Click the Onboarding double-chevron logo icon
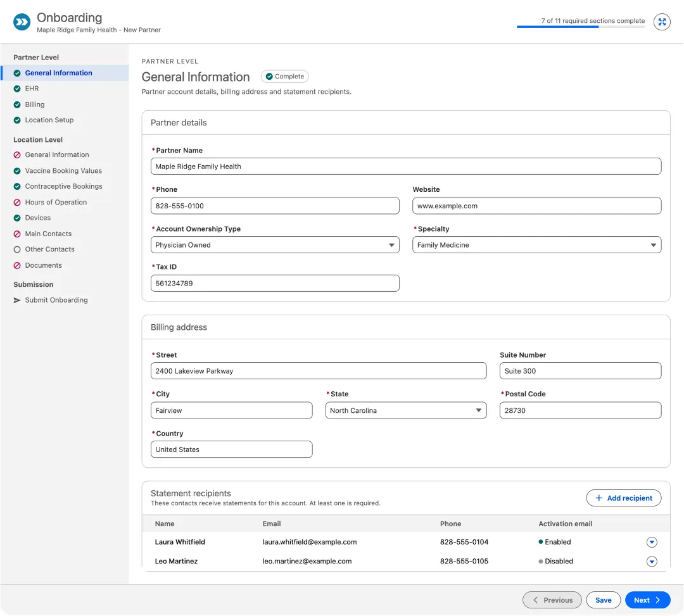 pos(22,22)
